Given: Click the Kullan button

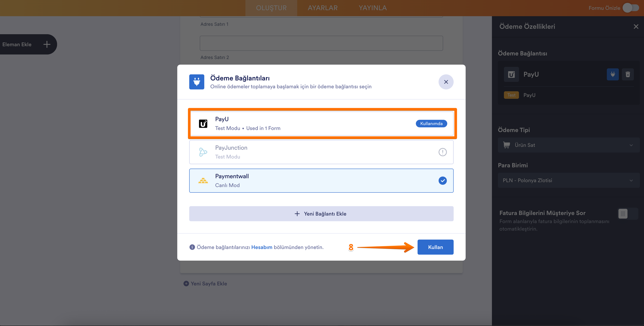Looking at the screenshot, I should click(435, 247).
